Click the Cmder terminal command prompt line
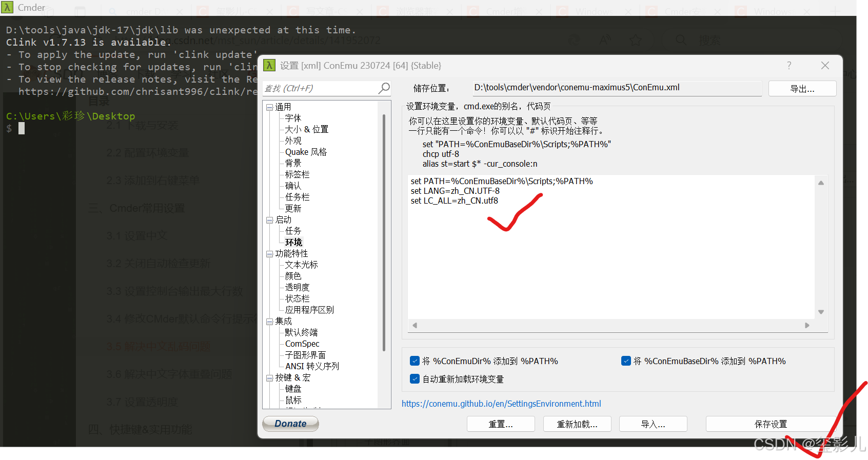868x460 pixels. coord(15,128)
